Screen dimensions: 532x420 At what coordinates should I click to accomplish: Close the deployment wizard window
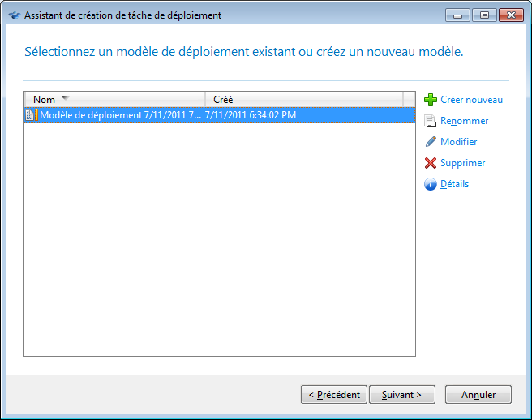510,15
